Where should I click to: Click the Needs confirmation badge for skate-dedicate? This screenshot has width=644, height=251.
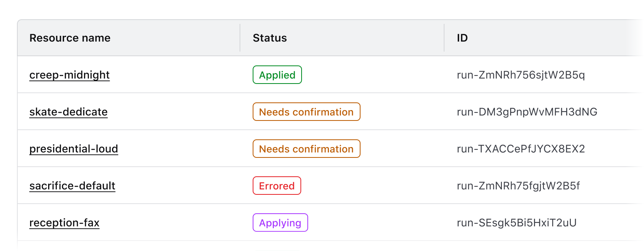[306, 112]
